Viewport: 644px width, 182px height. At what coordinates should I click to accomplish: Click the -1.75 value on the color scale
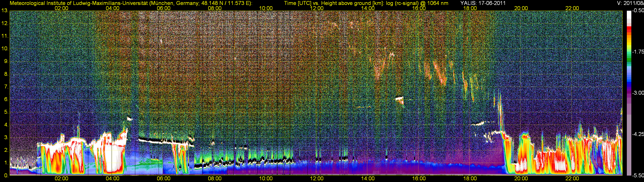click(x=638, y=52)
